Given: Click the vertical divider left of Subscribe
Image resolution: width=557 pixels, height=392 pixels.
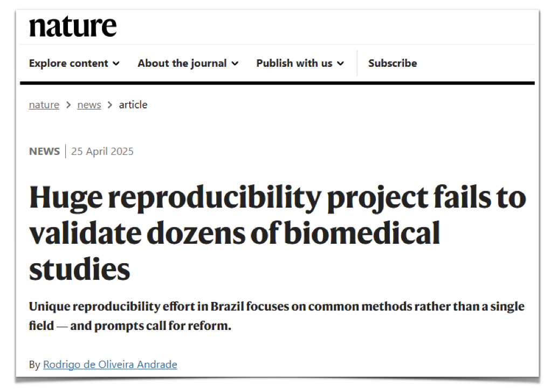Looking at the screenshot, I should pyautogui.click(x=357, y=64).
